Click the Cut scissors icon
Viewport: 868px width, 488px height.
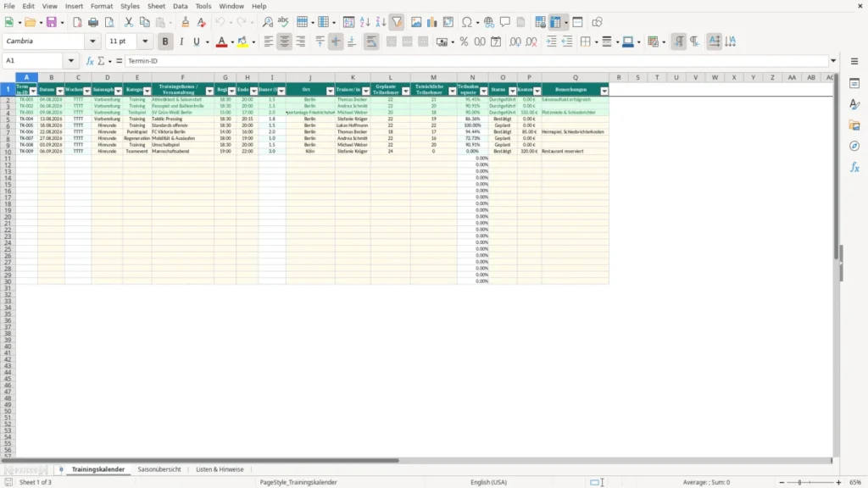coord(129,22)
